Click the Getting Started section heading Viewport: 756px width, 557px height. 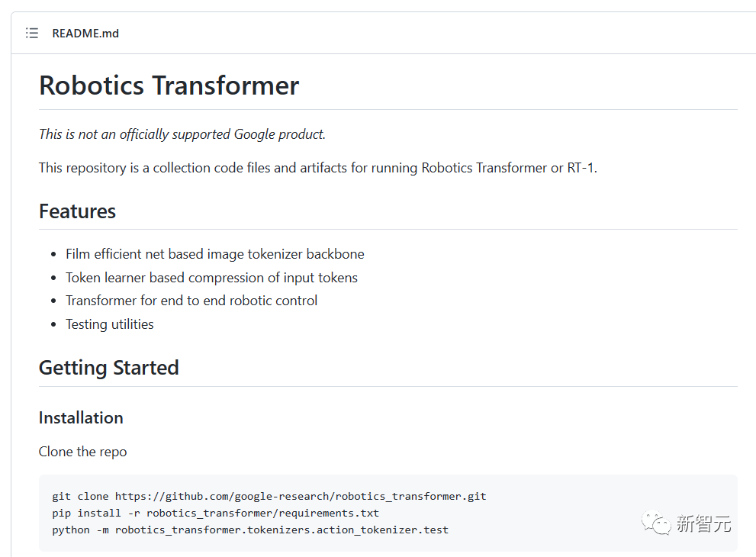[x=108, y=367]
